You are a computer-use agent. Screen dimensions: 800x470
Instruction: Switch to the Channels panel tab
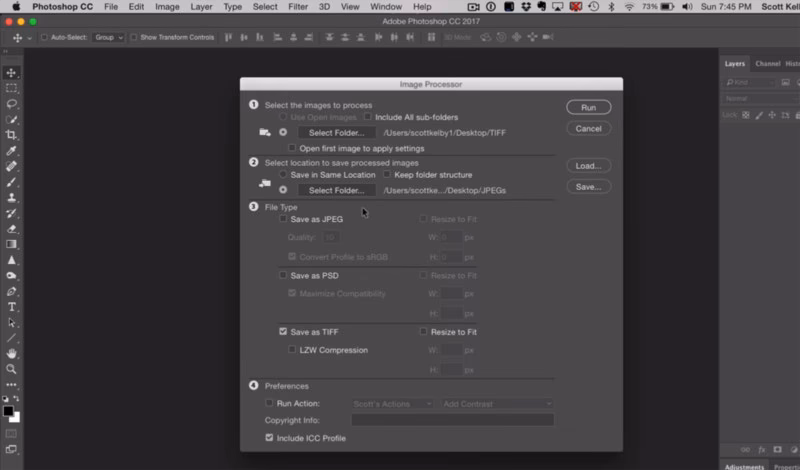coord(768,64)
